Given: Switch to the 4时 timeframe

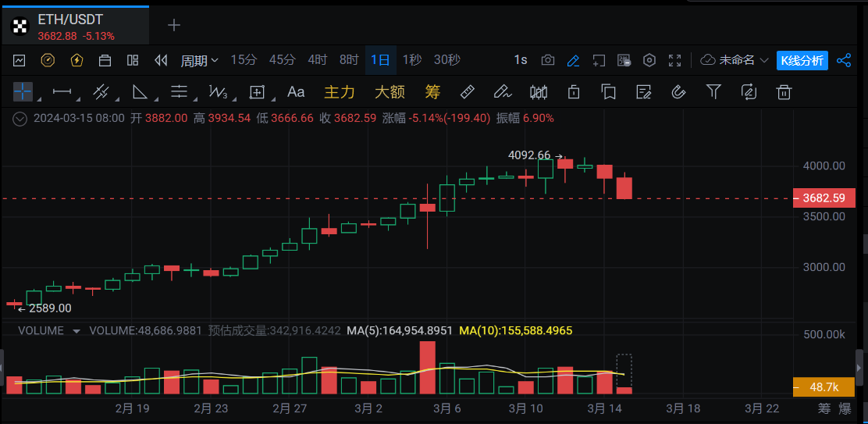Looking at the screenshot, I should (x=318, y=60).
